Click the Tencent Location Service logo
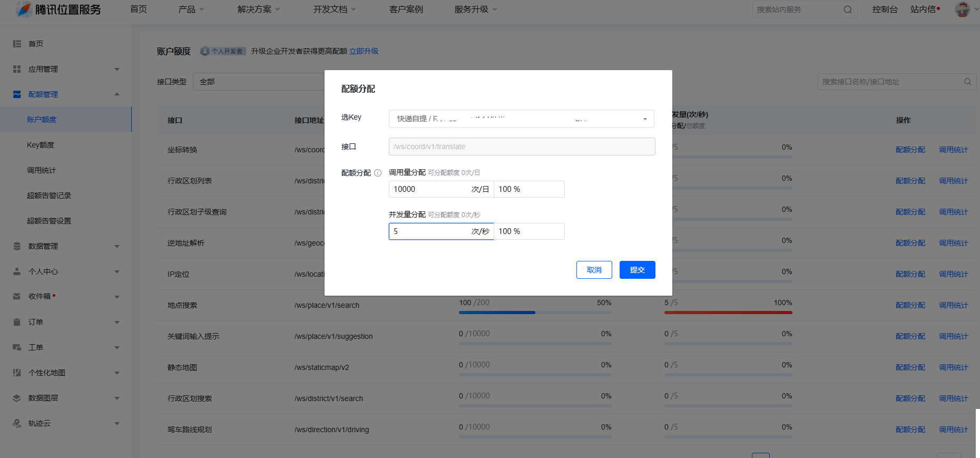Viewport: 980px width, 458px height. click(x=58, y=9)
